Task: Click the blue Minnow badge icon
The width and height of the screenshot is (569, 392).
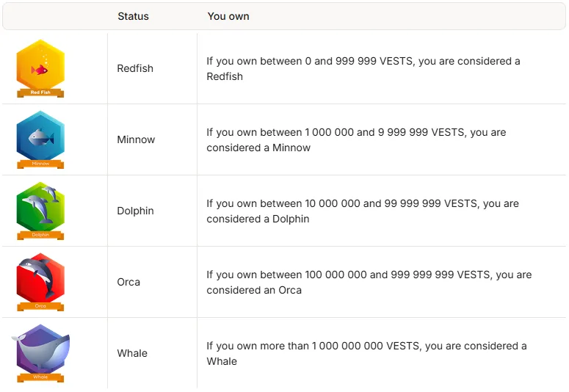Action: point(40,139)
